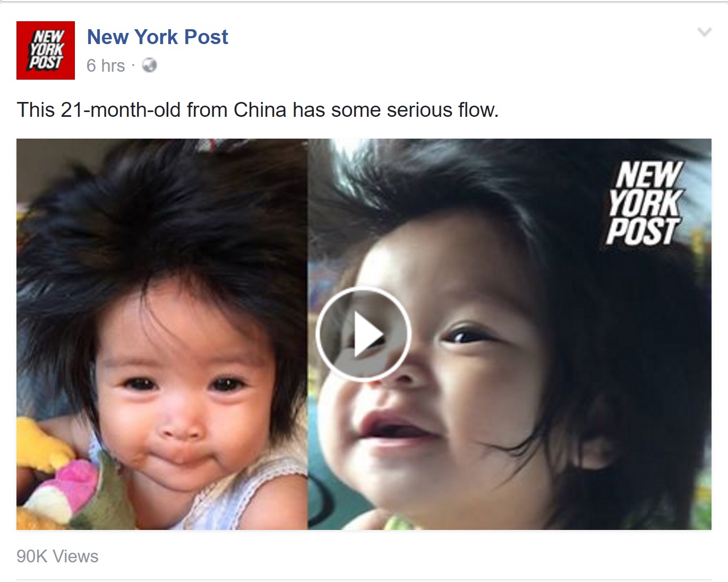The width and height of the screenshot is (728, 582).
Task: Click the "90K Views" count
Action: (x=57, y=557)
